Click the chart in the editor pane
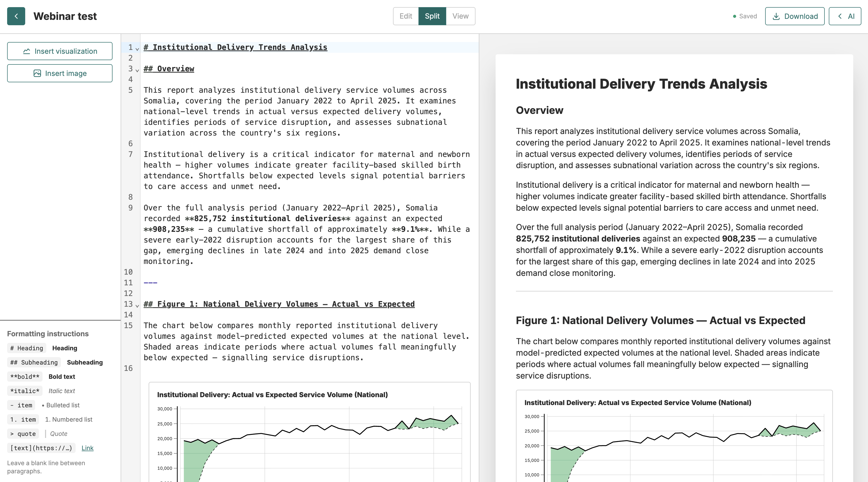Image resolution: width=868 pixels, height=482 pixels. pos(309,432)
